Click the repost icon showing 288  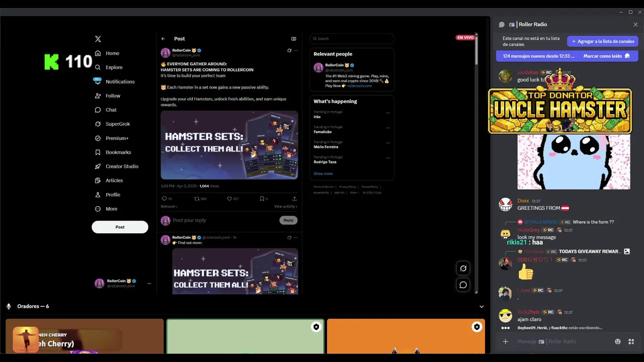coord(197,199)
